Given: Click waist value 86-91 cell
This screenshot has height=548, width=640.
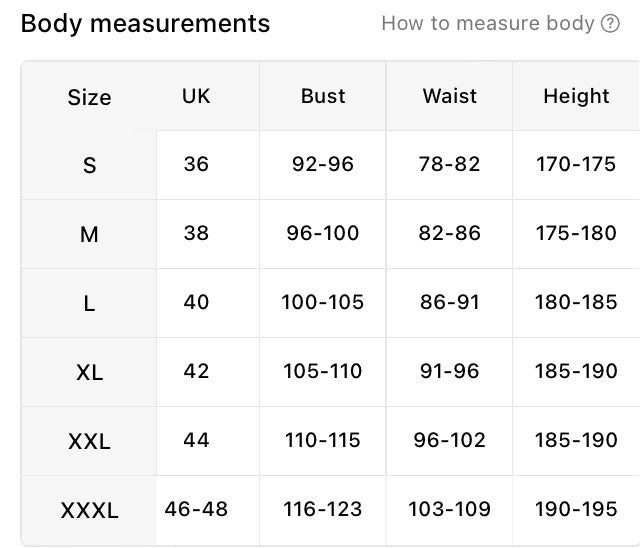Looking at the screenshot, I should [449, 303].
